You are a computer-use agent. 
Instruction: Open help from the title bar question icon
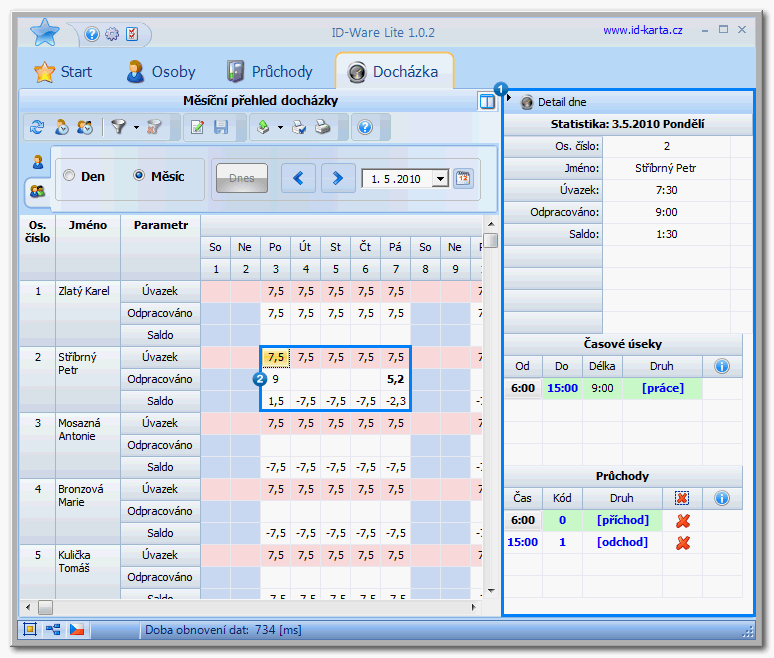tap(92, 34)
